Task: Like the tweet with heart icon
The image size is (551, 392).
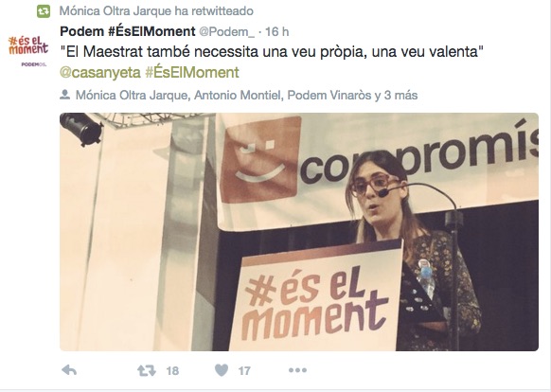Action: pyautogui.click(x=222, y=370)
